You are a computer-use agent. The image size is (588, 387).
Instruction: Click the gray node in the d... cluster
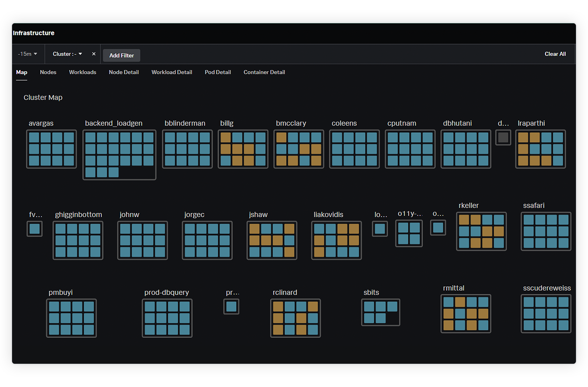click(x=503, y=137)
